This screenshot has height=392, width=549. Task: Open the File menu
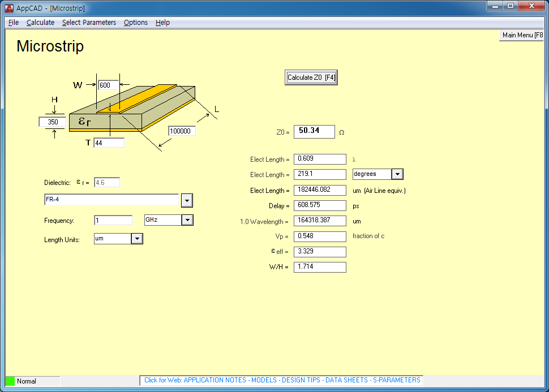click(14, 23)
